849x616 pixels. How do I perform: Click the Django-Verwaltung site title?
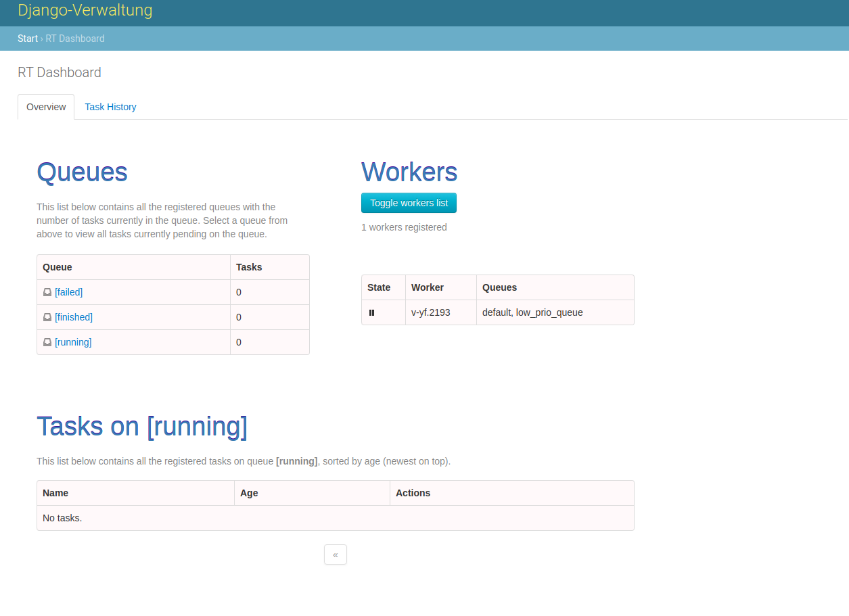coord(85,10)
